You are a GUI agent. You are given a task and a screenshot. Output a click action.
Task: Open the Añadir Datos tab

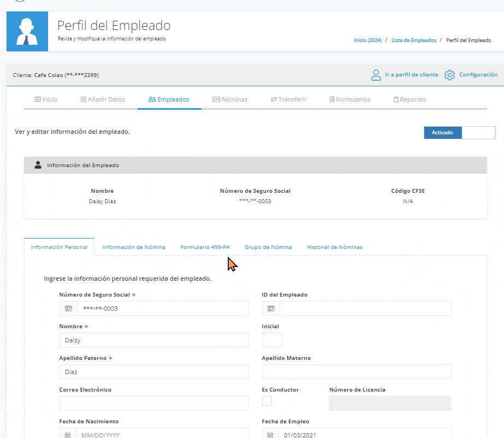coord(103,99)
